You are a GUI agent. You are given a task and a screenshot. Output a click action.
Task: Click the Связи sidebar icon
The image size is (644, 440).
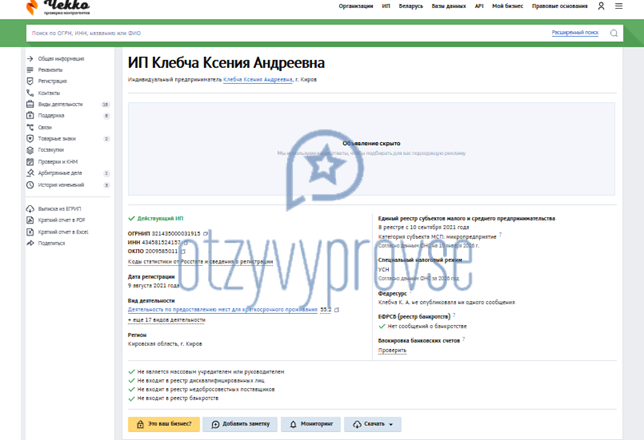30,127
